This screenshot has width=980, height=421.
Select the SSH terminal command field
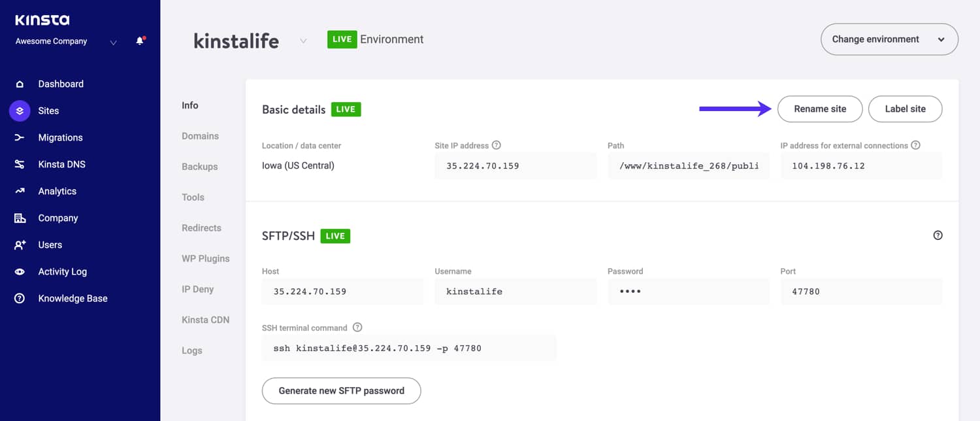(410, 348)
